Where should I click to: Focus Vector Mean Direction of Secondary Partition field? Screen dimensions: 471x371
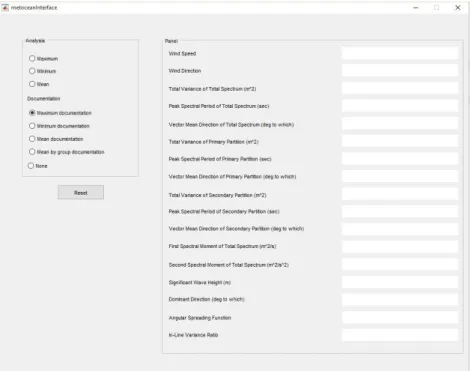tap(400, 229)
